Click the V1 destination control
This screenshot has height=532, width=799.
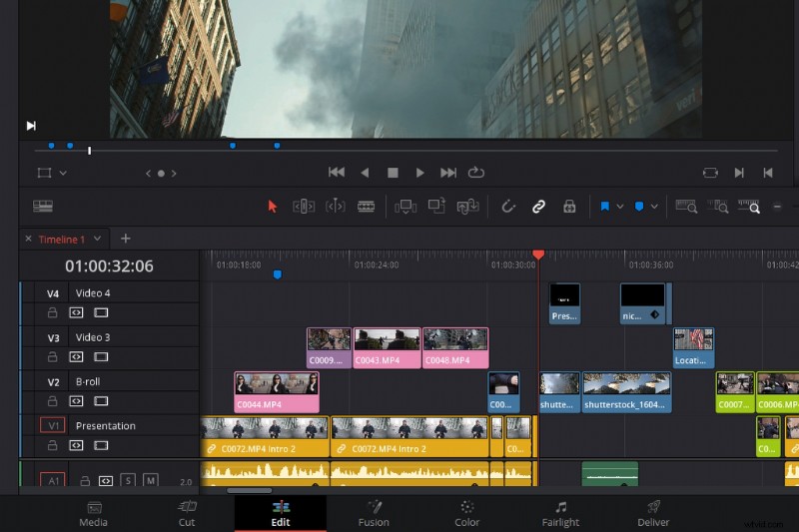click(53, 425)
